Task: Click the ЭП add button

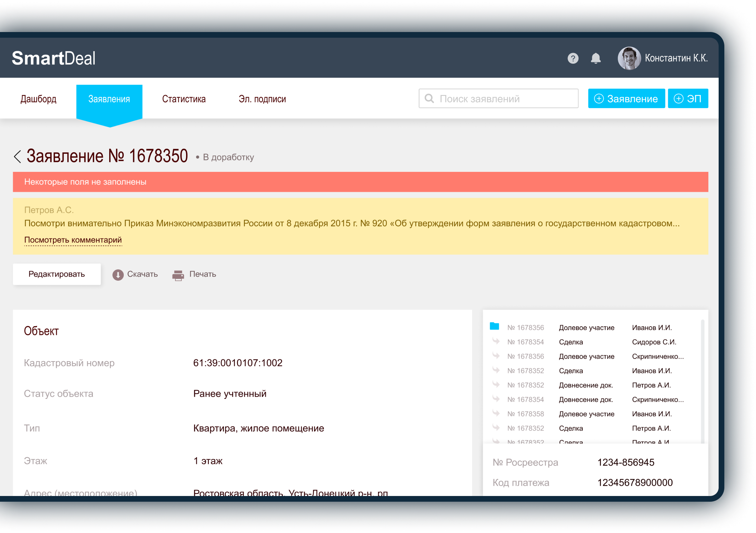Action: coord(688,99)
